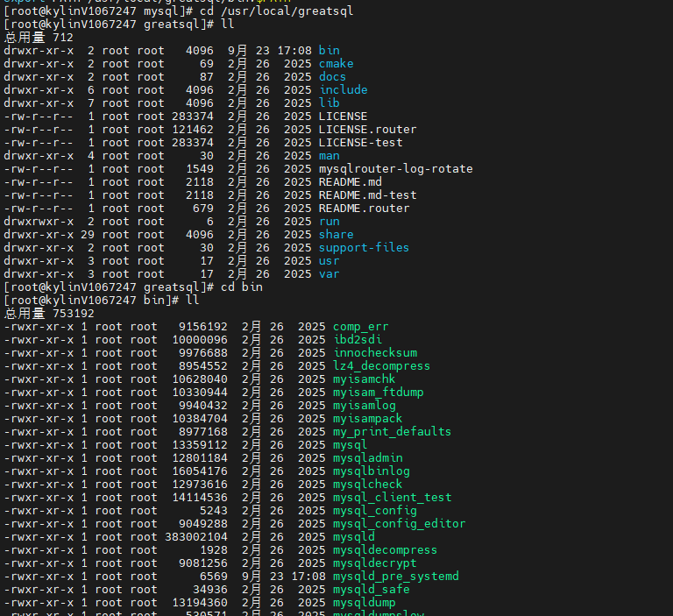
Task: Click the 'usr' directory name
Action: [x=329, y=261]
